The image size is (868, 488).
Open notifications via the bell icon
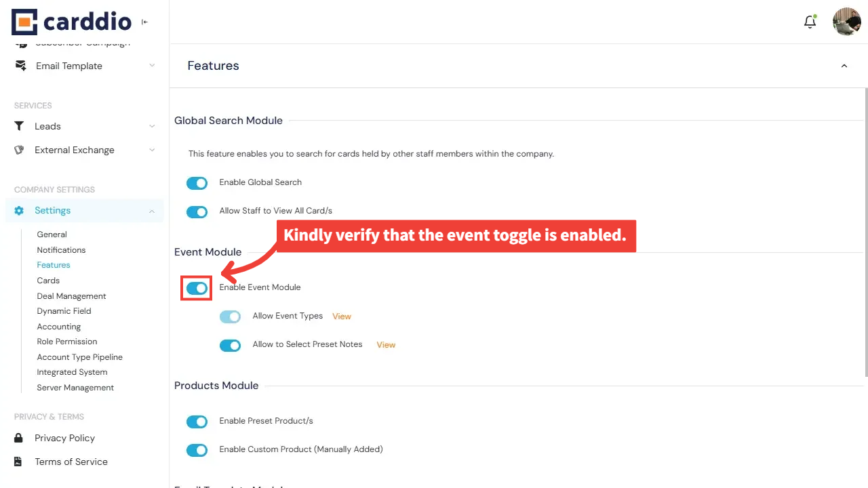pos(810,21)
